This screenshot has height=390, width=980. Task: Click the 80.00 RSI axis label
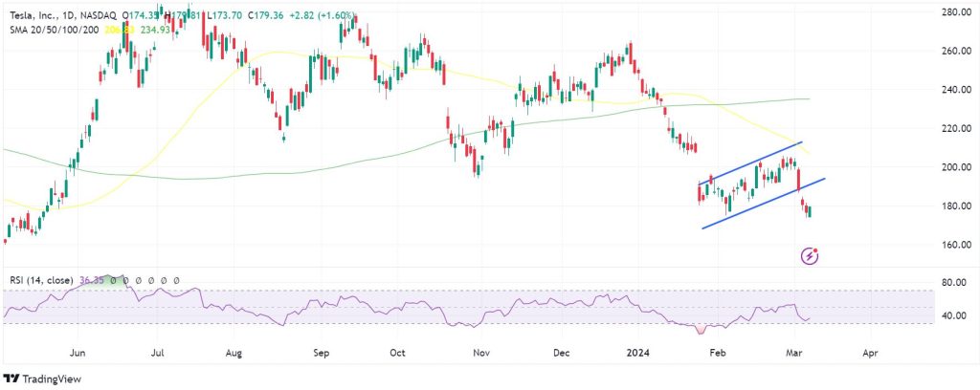(x=953, y=283)
